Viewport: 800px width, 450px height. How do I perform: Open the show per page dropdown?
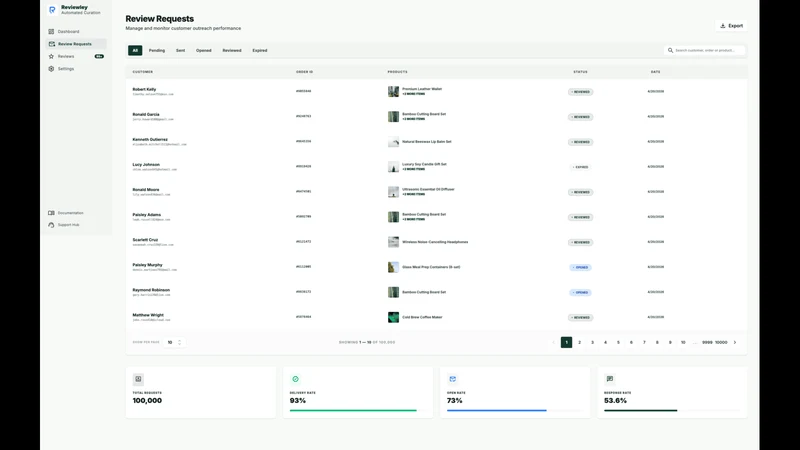click(x=174, y=342)
